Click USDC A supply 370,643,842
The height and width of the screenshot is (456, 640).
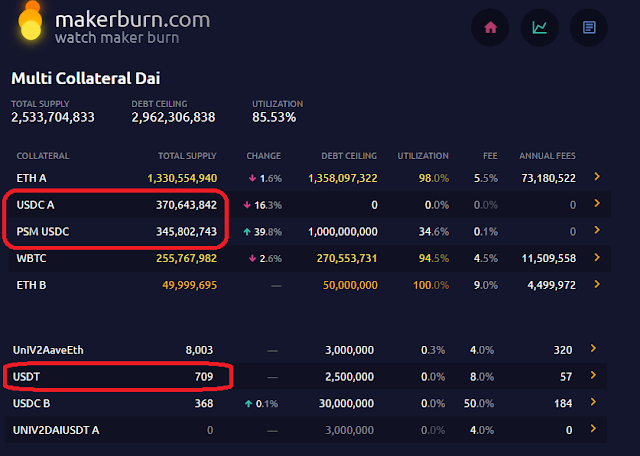tap(187, 205)
